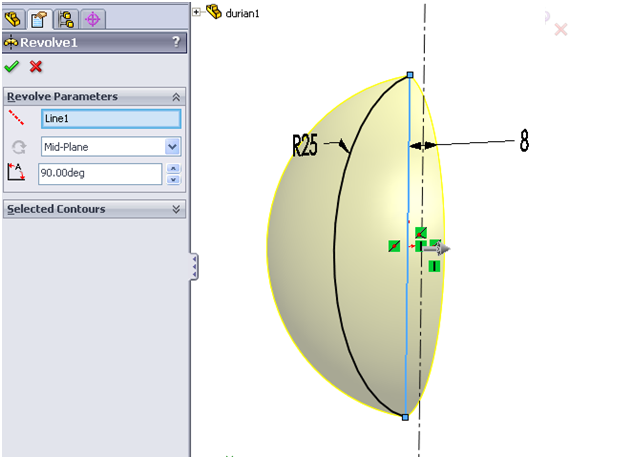Click the durian1 part icon
640x459 pixels.
(213, 11)
